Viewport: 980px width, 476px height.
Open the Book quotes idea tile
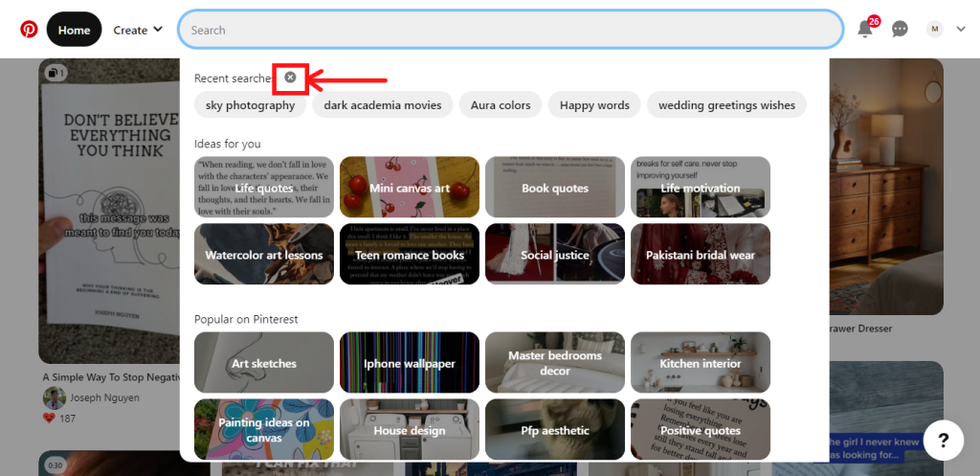(x=555, y=187)
